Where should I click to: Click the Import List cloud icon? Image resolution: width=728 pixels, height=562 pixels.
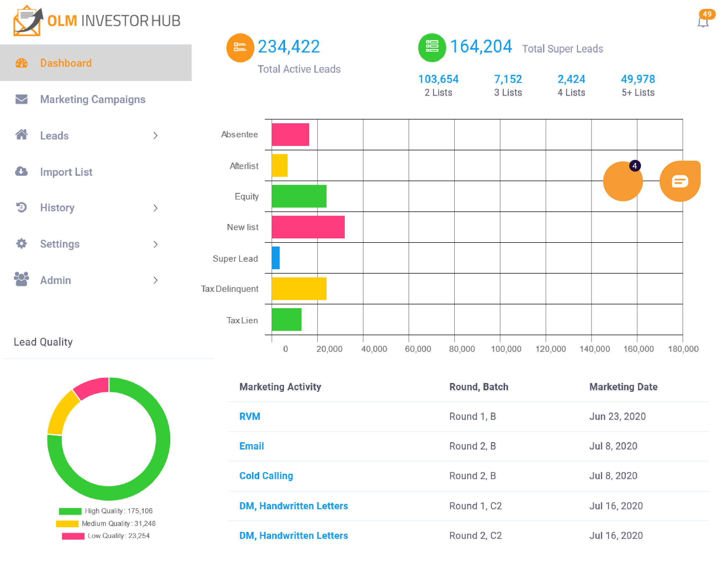[22, 172]
